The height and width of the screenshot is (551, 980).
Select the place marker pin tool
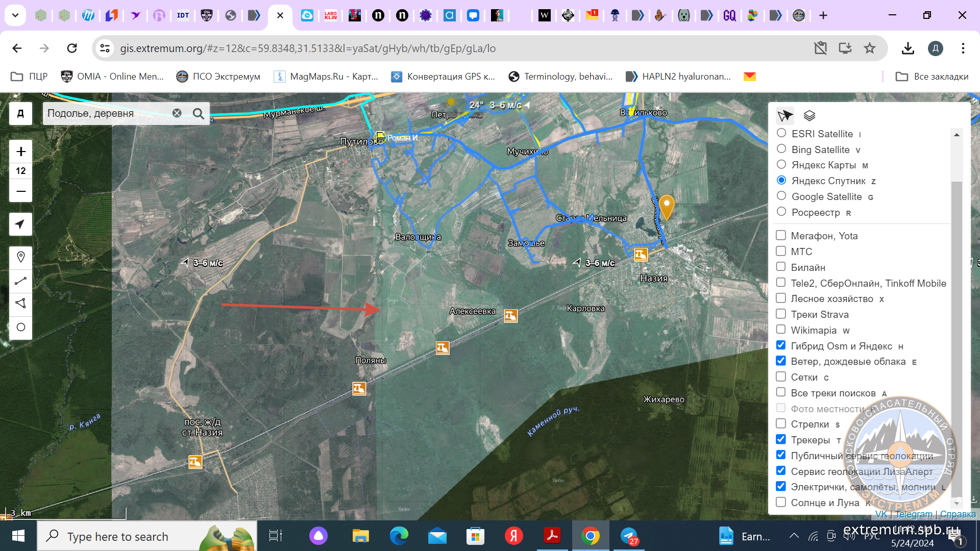click(21, 257)
